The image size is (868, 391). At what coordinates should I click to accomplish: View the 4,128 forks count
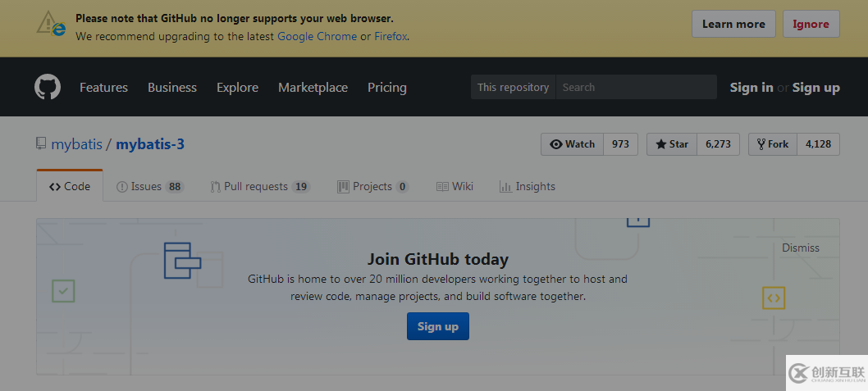[x=818, y=144]
